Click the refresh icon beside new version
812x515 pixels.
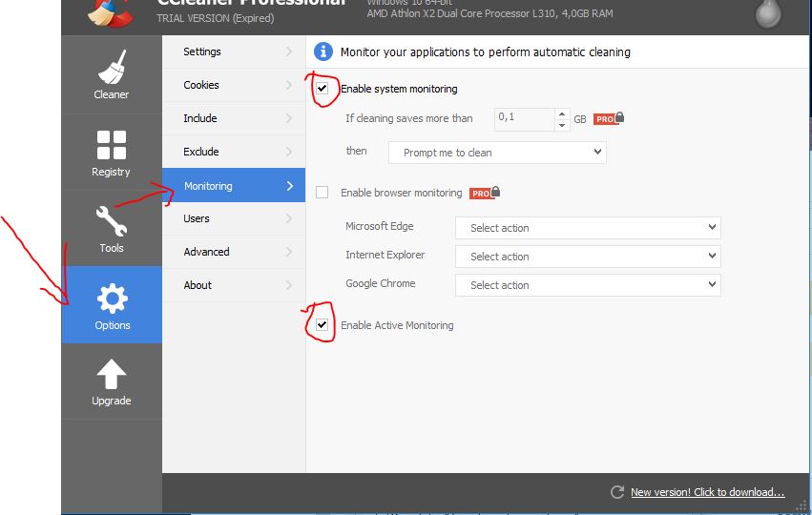click(x=617, y=492)
